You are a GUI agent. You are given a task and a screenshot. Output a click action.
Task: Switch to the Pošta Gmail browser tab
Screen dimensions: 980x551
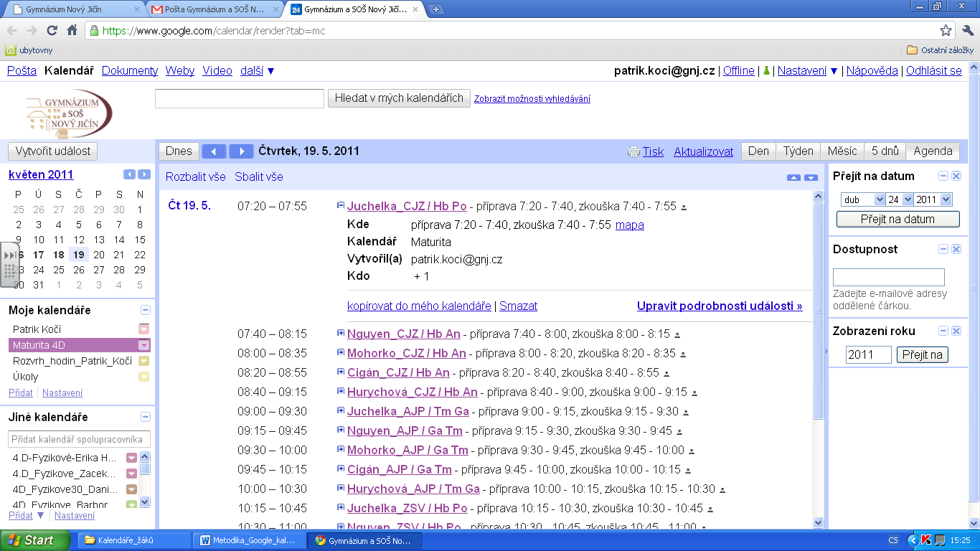(215, 10)
